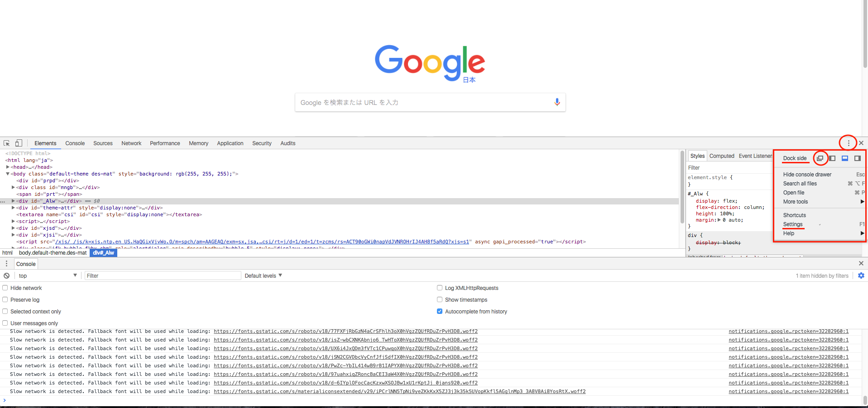
Task: Open console settings gear icon
Action: point(861,275)
